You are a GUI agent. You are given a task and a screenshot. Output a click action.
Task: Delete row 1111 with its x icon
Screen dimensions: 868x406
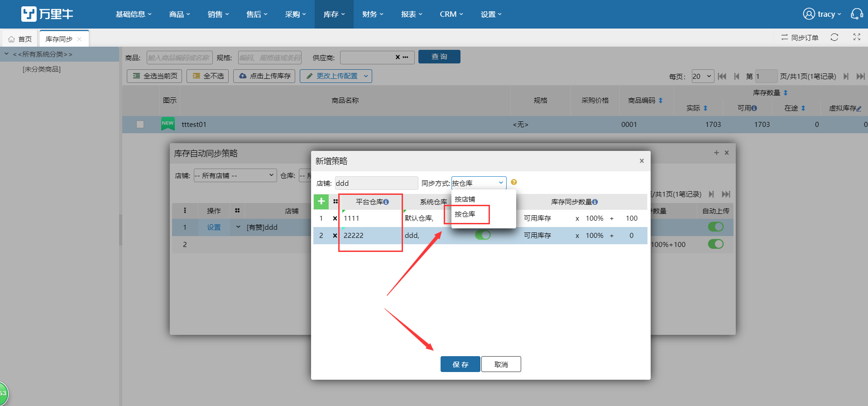coord(335,218)
